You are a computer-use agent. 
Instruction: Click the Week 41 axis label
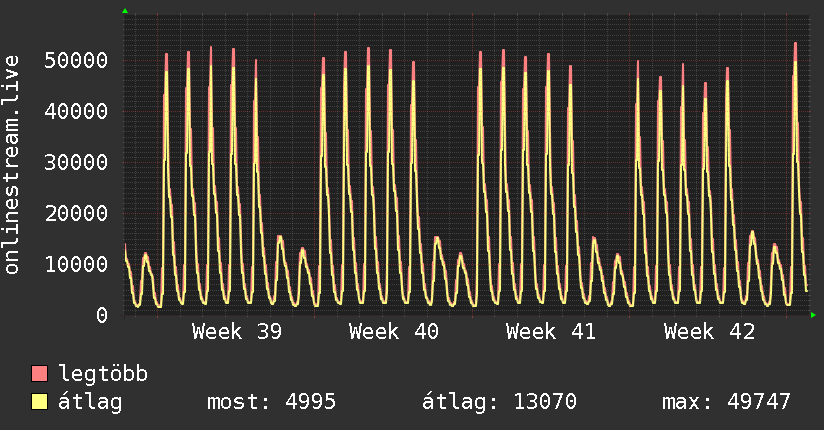click(551, 332)
